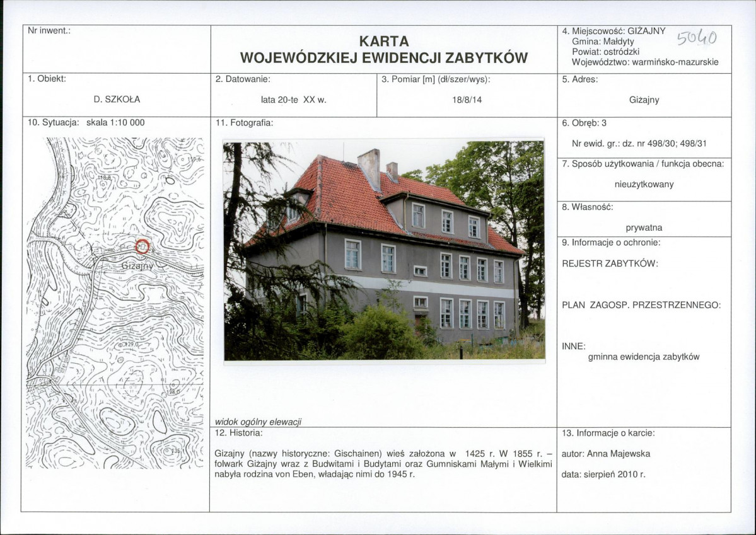756x535 pixels.
Task: Click the handwritten number '5040'
Action: tap(697, 37)
